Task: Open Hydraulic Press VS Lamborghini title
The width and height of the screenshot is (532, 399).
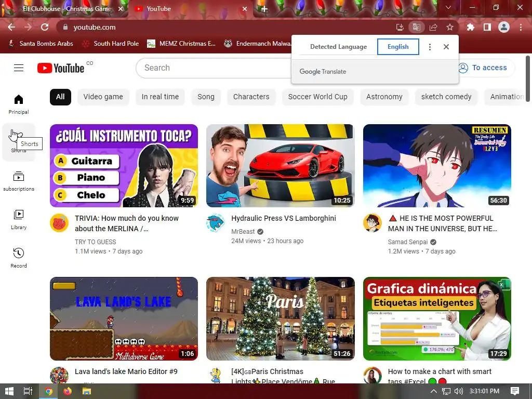Action: point(284,218)
